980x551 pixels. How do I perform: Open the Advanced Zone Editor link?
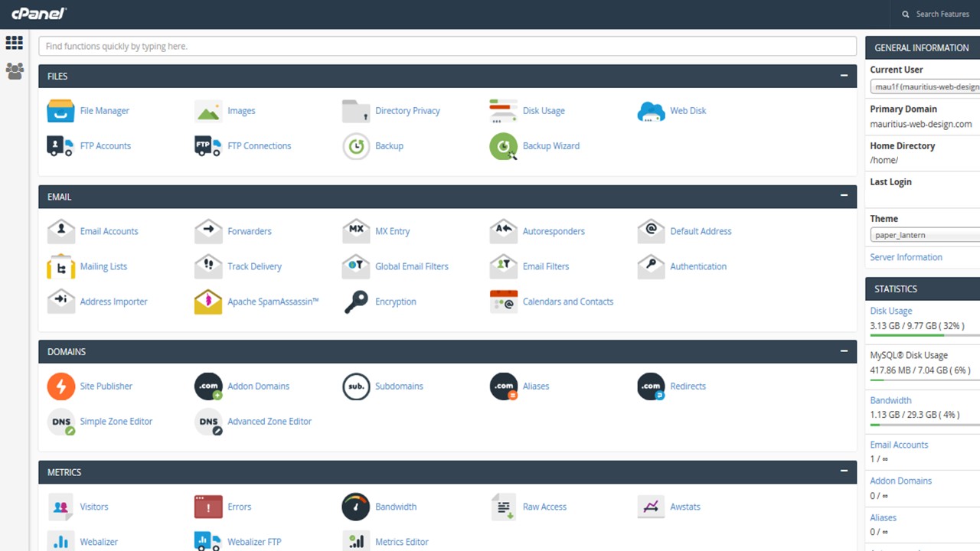point(269,422)
